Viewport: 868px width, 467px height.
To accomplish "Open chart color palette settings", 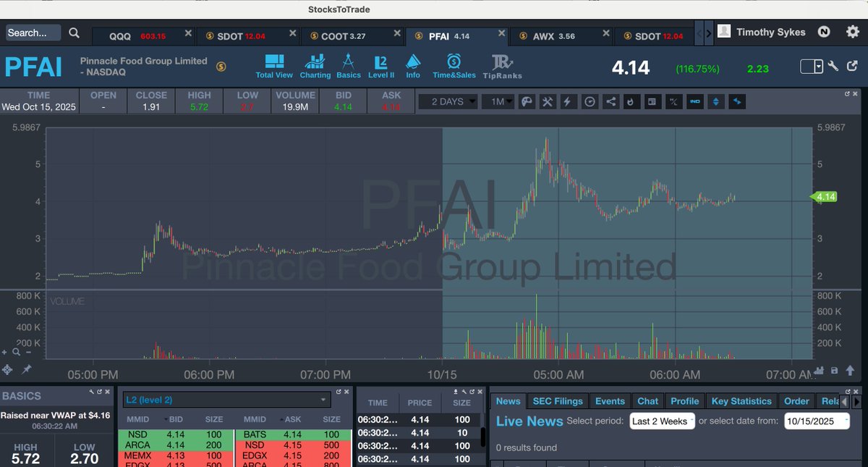I will tap(527, 102).
